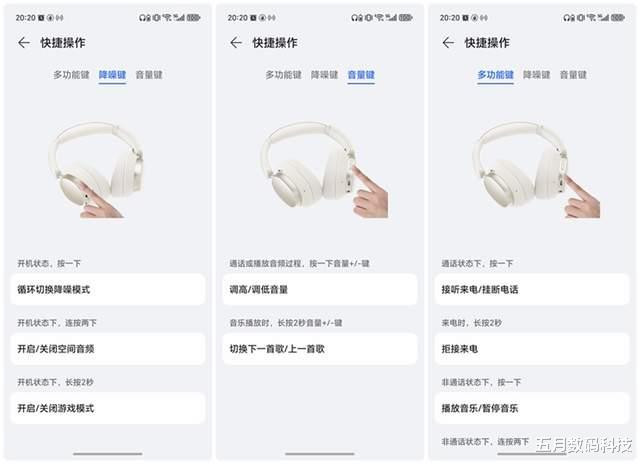Select 音量键 tab in right screen
This screenshot has height=464, width=640.
(573, 75)
